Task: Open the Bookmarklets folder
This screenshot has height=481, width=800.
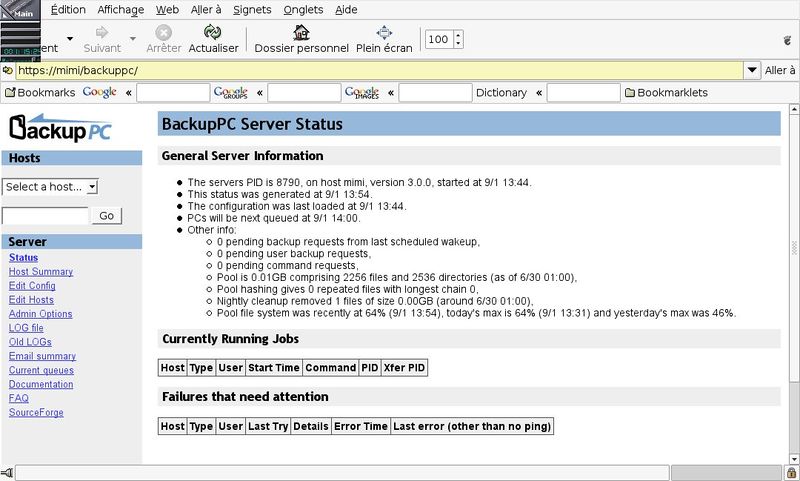Action: (x=665, y=93)
